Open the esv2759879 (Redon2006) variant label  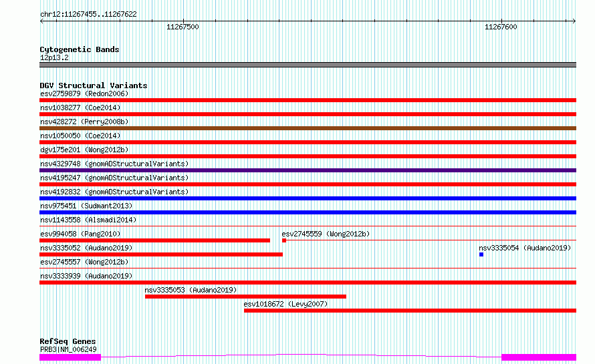tap(84, 94)
